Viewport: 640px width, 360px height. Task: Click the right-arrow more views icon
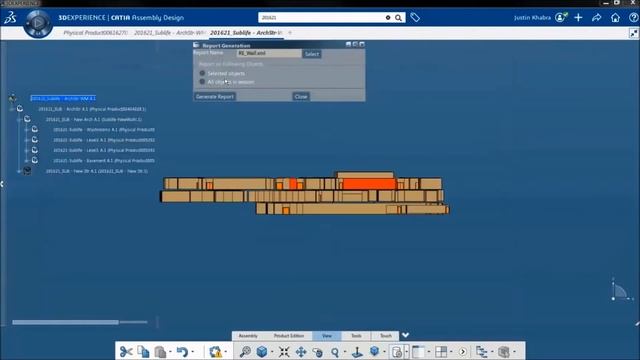point(463,351)
